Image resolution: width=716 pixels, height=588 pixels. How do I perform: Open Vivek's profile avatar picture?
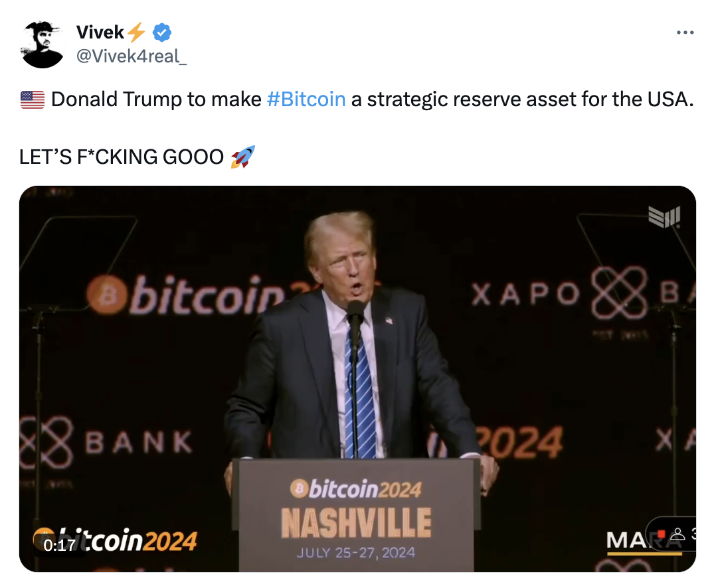42,44
